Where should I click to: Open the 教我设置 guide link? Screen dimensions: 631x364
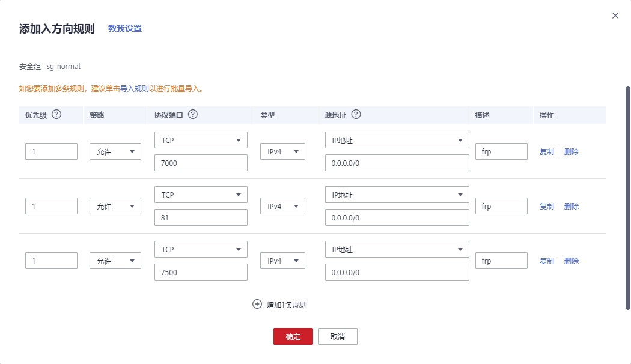coord(125,28)
